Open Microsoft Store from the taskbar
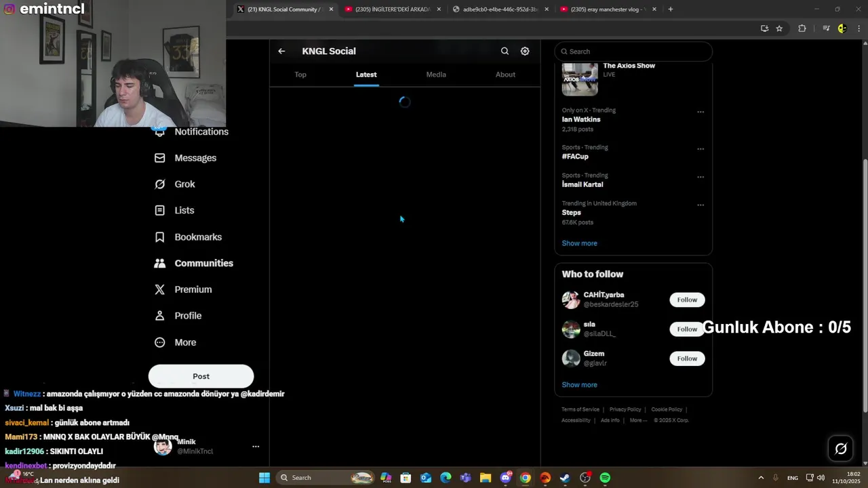 (406, 478)
